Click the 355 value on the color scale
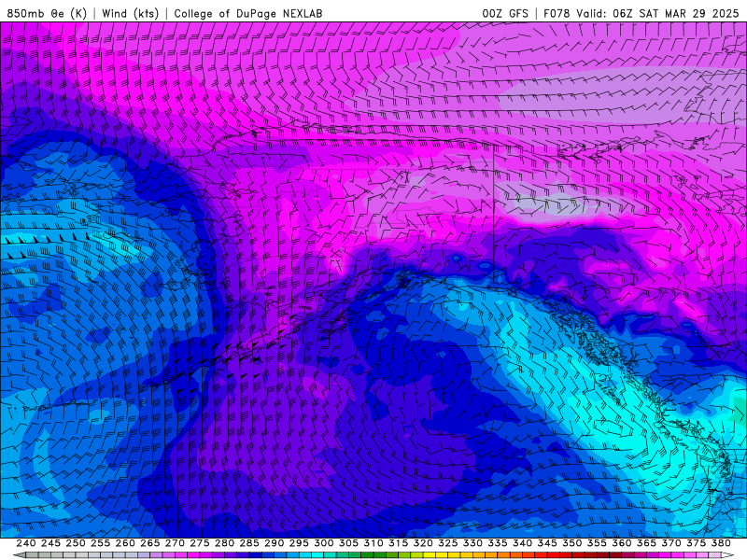 click(x=597, y=543)
